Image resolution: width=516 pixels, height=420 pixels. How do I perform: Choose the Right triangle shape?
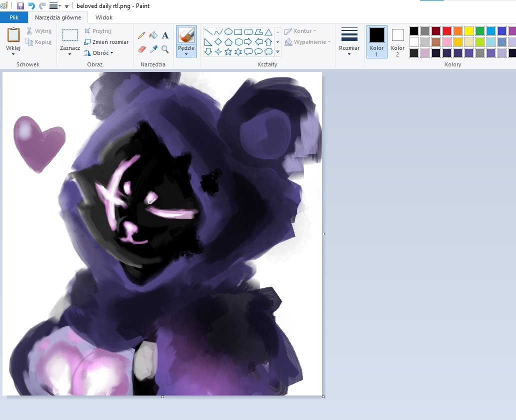[x=208, y=42]
